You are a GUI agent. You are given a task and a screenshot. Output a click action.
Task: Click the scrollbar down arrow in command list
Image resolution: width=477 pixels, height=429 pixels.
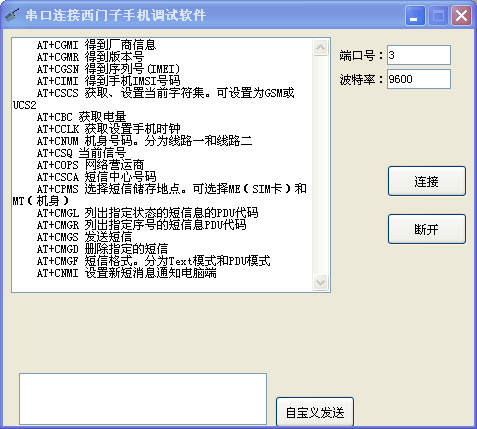click(320, 283)
